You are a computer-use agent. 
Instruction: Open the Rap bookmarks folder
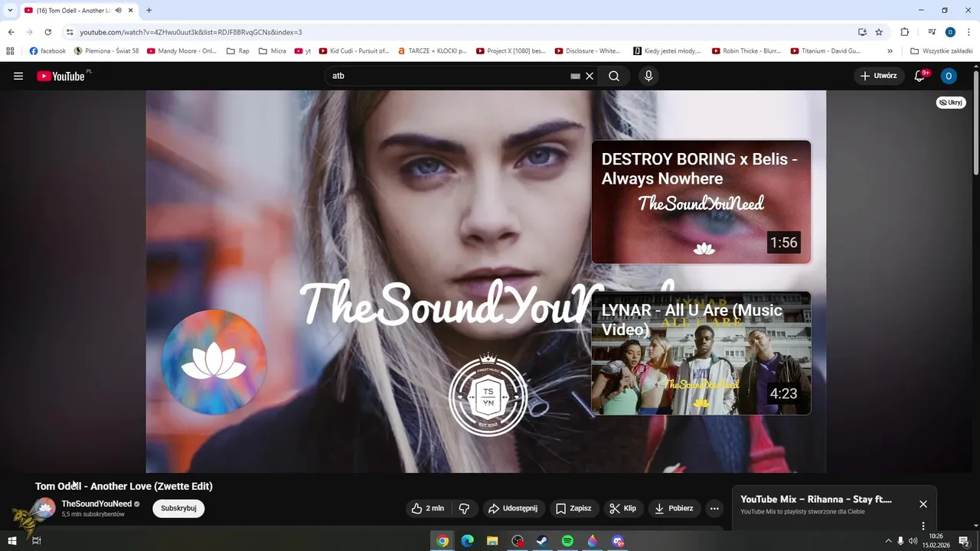(238, 51)
